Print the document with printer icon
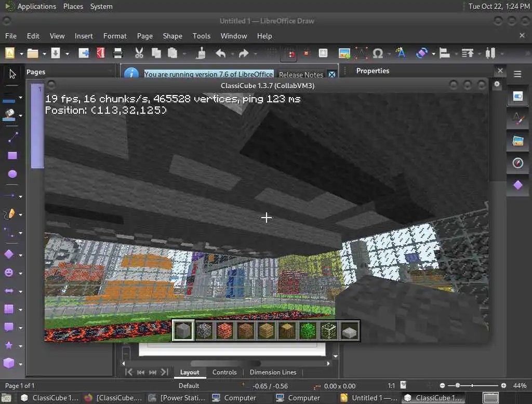 (118, 53)
